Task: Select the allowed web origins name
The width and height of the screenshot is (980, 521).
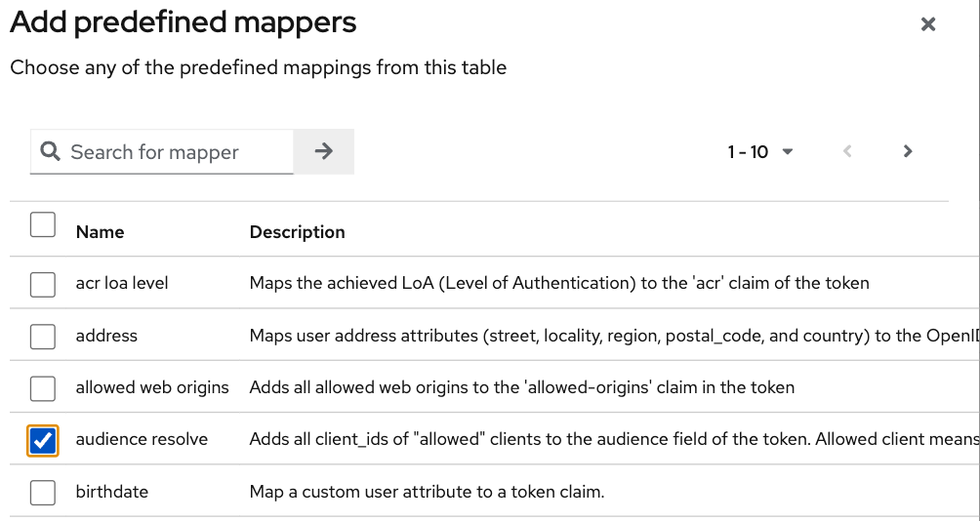Action: [x=152, y=387]
